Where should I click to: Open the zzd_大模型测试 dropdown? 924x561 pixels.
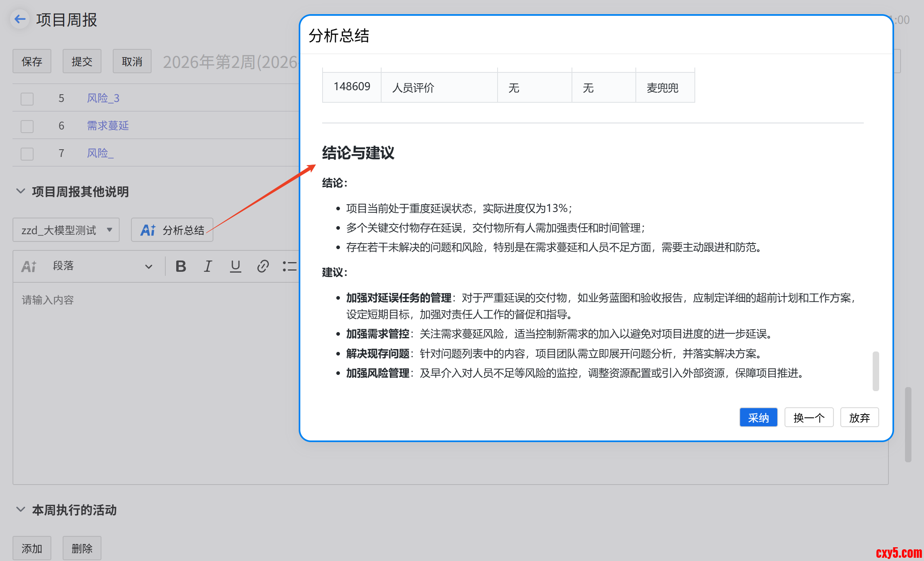point(66,230)
